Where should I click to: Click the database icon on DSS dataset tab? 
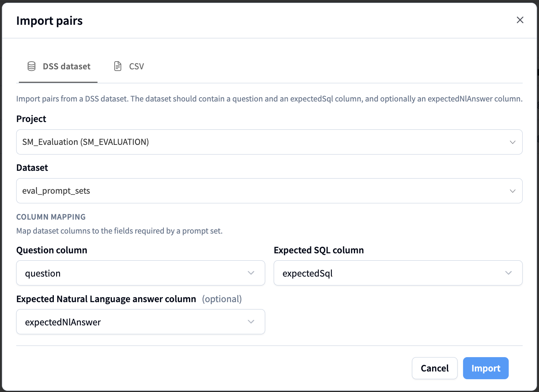click(x=32, y=66)
